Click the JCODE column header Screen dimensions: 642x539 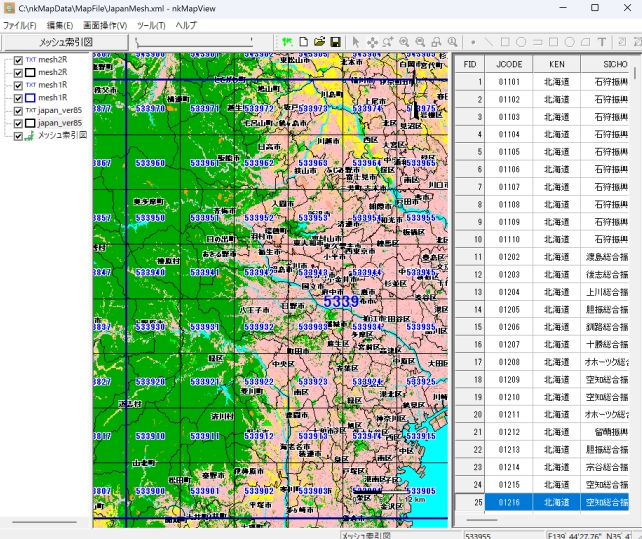509,64
